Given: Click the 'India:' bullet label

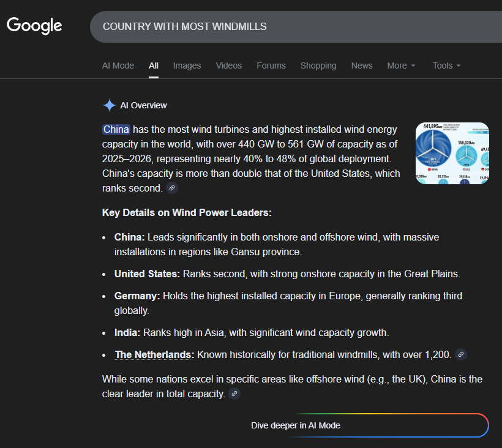Looking at the screenshot, I should click(x=127, y=333).
